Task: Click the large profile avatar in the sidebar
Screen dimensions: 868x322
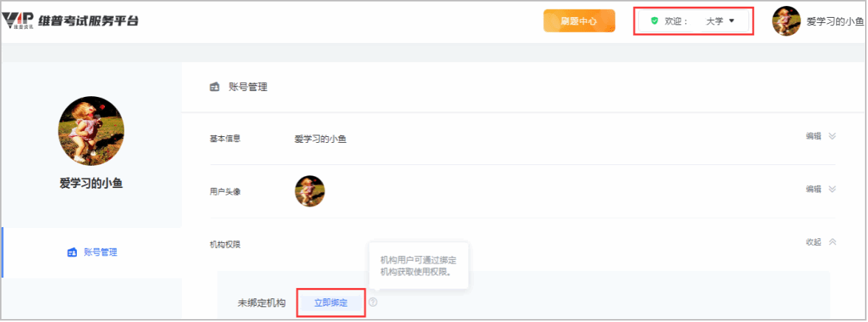Action: click(x=91, y=131)
